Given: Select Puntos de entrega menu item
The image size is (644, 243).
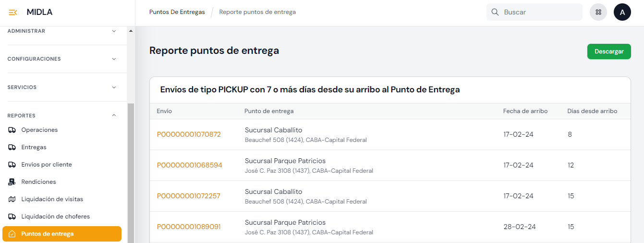Looking at the screenshot, I should pyautogui.click(x=48, y=234).
